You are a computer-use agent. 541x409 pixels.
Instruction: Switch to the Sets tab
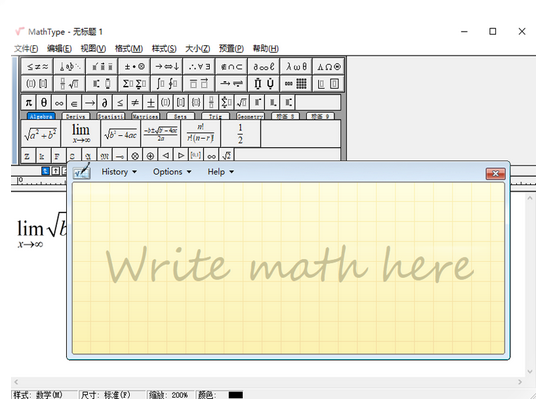point(180,116)
